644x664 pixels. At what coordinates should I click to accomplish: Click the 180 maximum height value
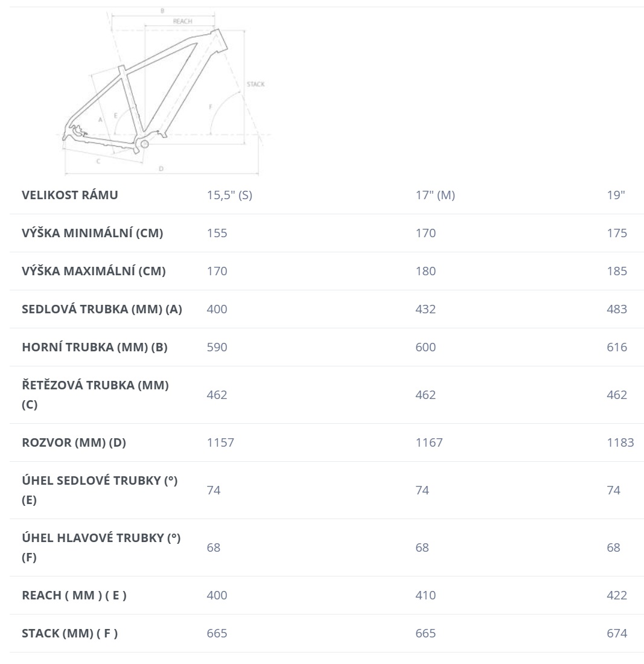pos(426,272)
